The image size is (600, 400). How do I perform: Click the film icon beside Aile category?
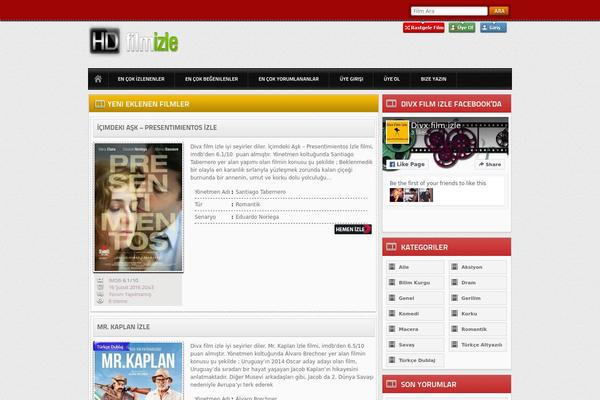pos(392,267)
